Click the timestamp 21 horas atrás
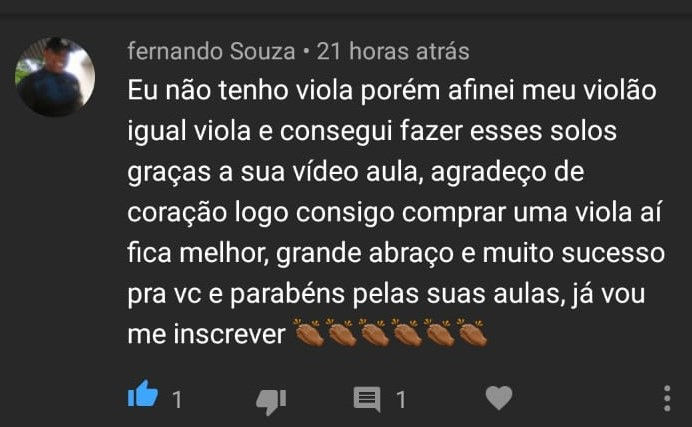692x427 pixels. pos(393,51)
